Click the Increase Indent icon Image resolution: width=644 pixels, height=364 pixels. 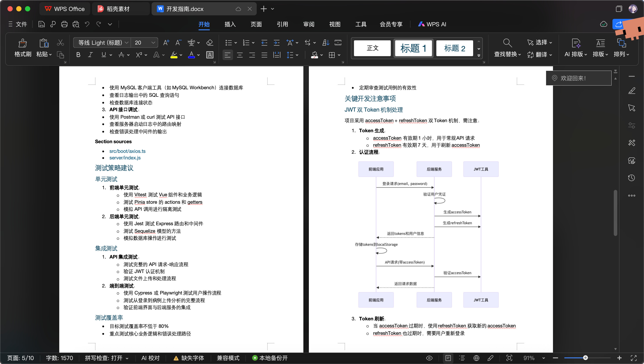click(x=276, y=43)
